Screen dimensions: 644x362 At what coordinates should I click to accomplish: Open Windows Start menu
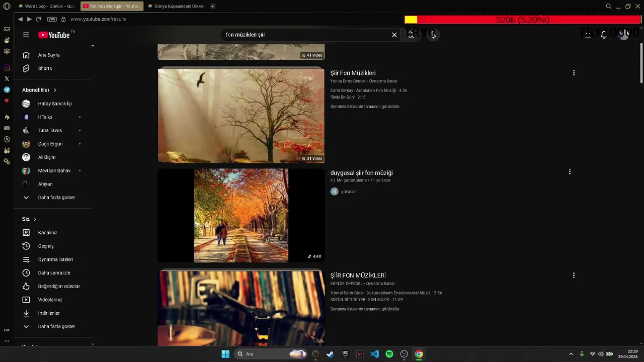[x=225, y=354]
